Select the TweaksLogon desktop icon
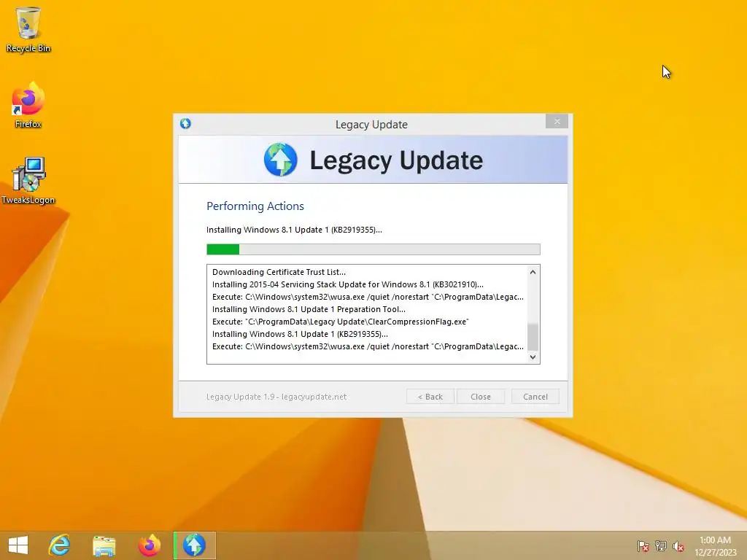Screen dimensions: 747x560 [x=28, y=181]
